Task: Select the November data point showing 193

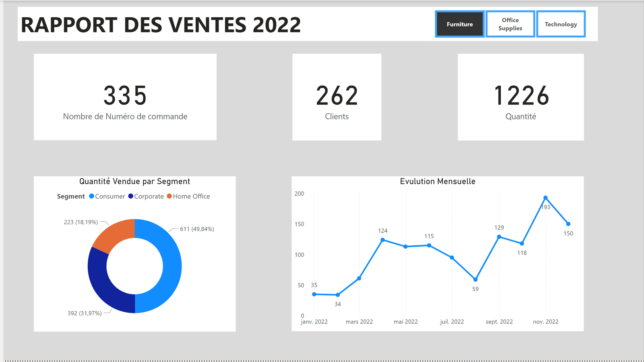Action: point(545,197)
